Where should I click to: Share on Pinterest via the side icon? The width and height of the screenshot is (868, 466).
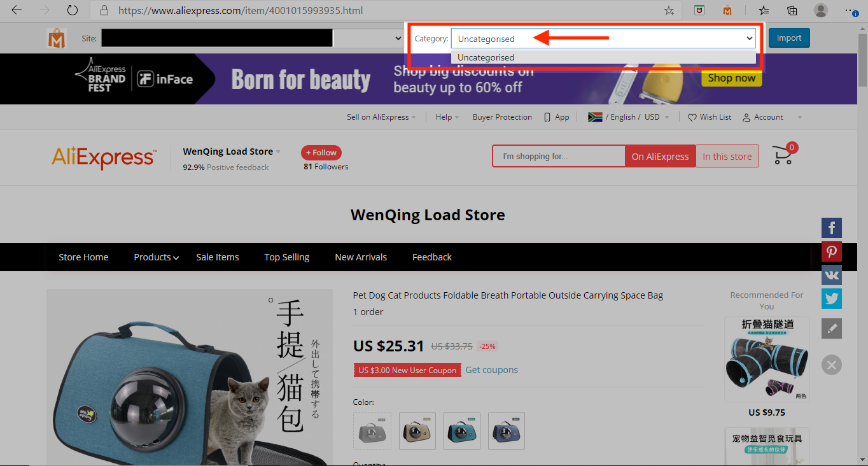(831, 251)
